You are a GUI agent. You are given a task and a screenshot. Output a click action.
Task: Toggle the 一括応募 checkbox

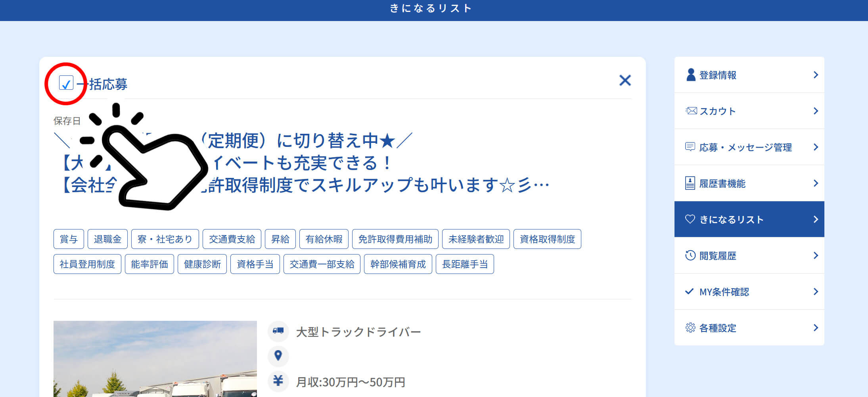click(66, 83)
